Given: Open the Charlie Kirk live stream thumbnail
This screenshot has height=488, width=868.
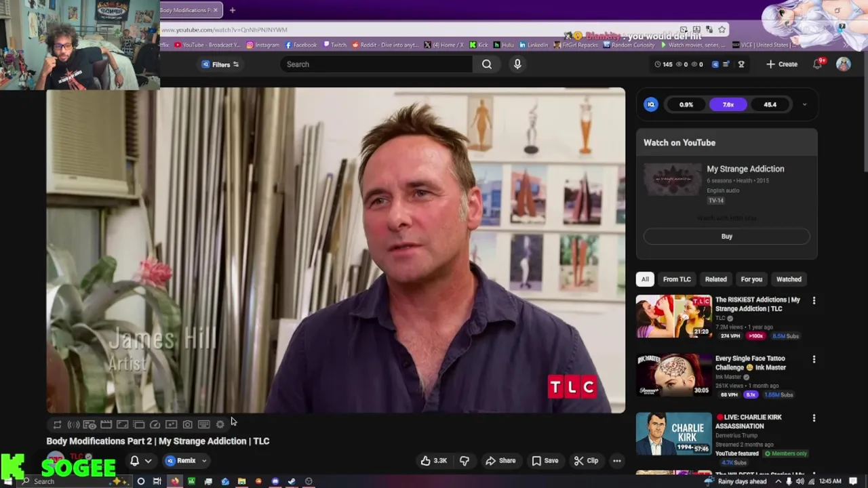Looking at the screenshot, I should point(673,434).
